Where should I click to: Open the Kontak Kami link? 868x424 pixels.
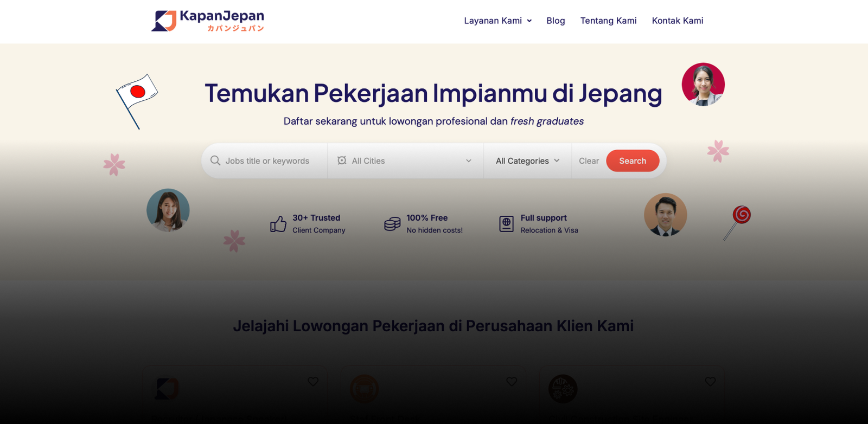[678, 21]
